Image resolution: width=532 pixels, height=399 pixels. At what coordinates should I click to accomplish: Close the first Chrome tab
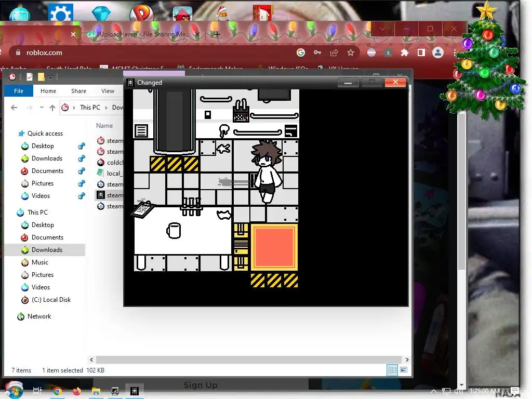point(73,34)
